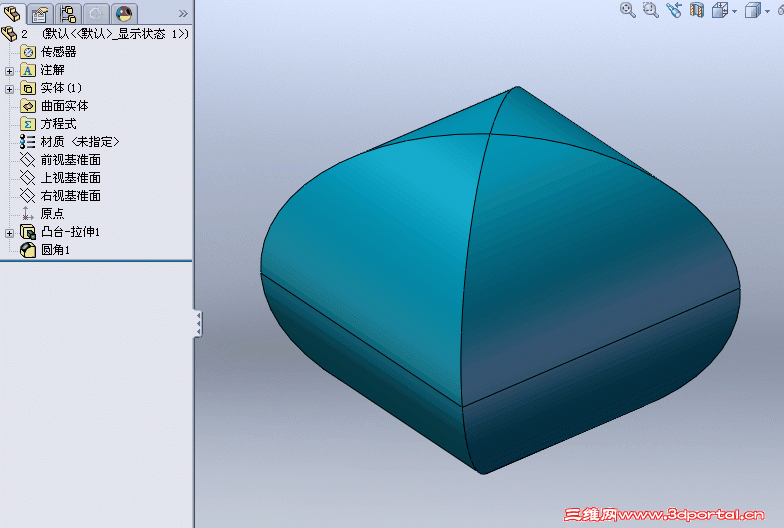Click the 注解 annotations A icon

pyautogui.click(x=28, y=70)
